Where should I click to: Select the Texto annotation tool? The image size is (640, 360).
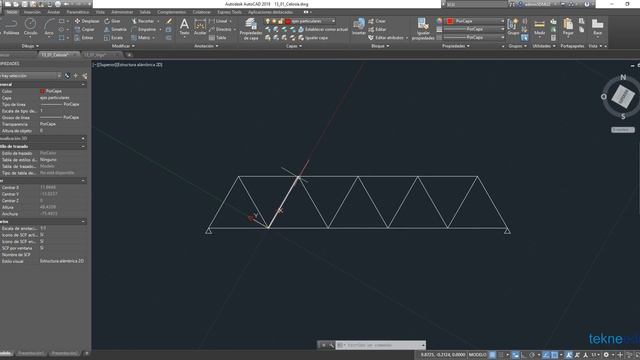coord(184,27)
